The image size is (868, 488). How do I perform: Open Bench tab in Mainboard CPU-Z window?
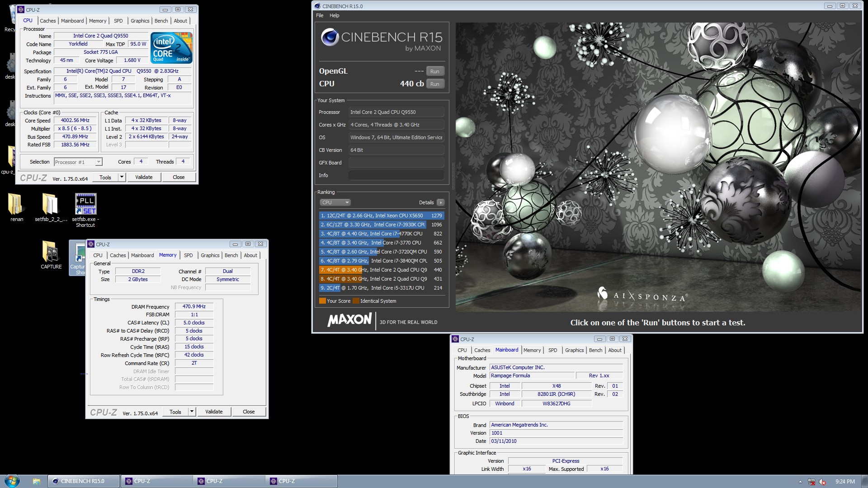coord(595,350)
